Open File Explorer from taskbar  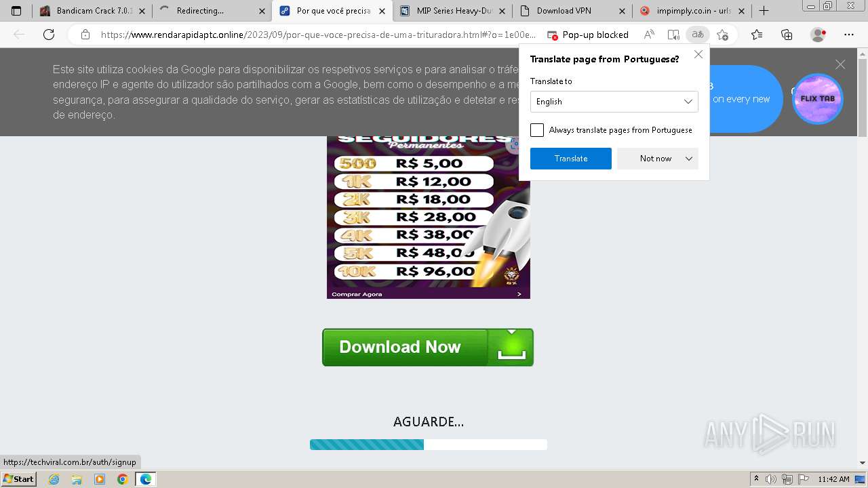point(77,479)
